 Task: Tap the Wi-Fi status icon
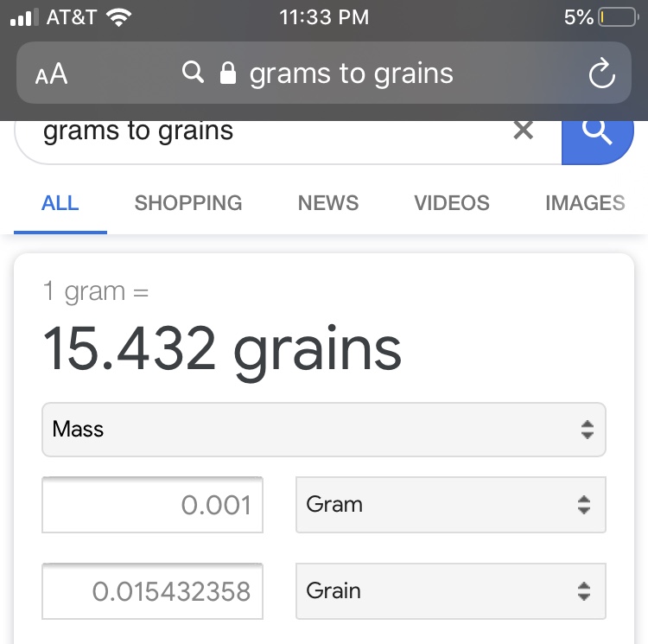(x=118, y=17)
